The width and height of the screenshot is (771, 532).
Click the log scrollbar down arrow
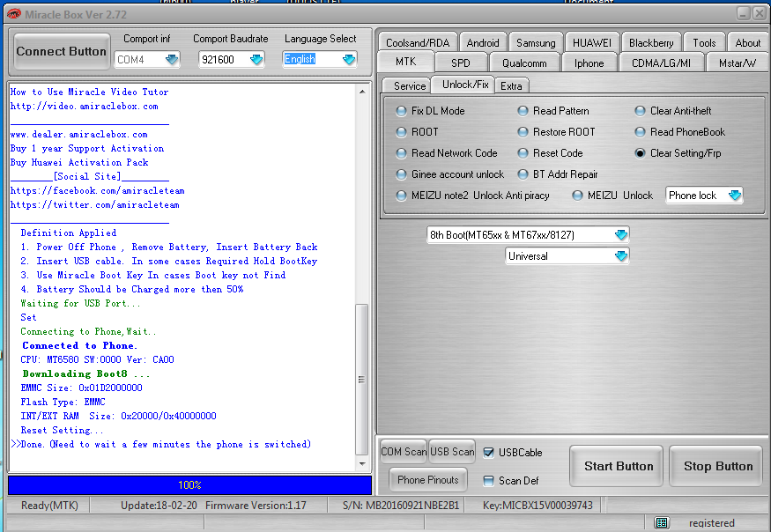tap(362, 463)
